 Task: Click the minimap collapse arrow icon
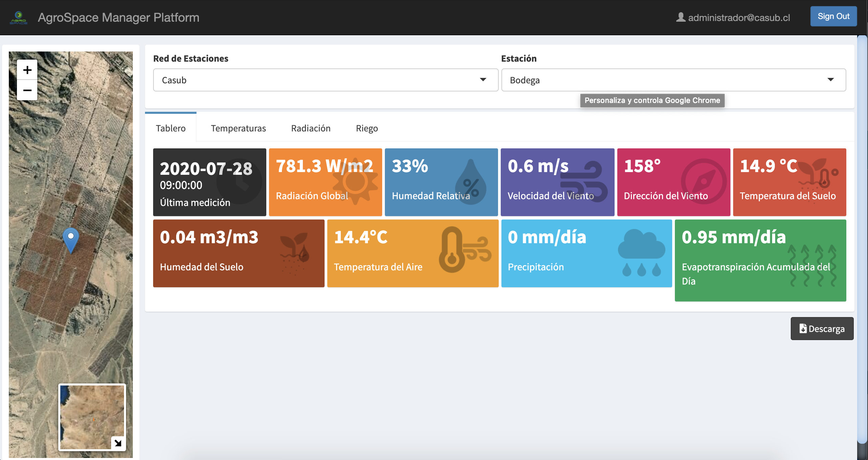coord(118,443)
